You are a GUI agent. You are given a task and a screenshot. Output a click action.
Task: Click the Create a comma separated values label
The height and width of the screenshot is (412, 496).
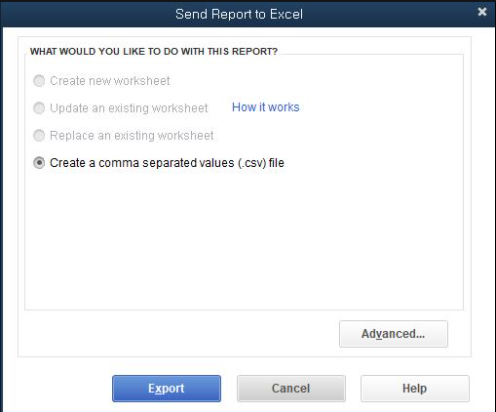[x=167, y=163]
